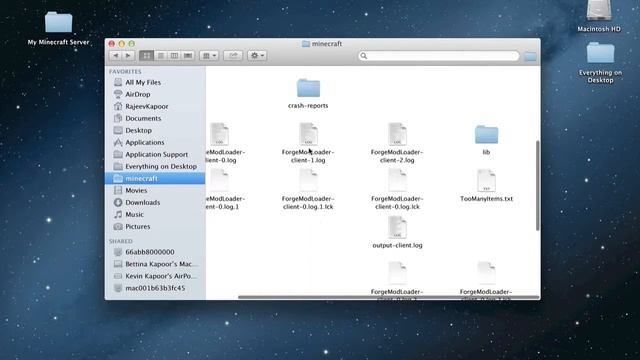Click the Finder search field
This screenshot has width=640, height=360.
439,56
